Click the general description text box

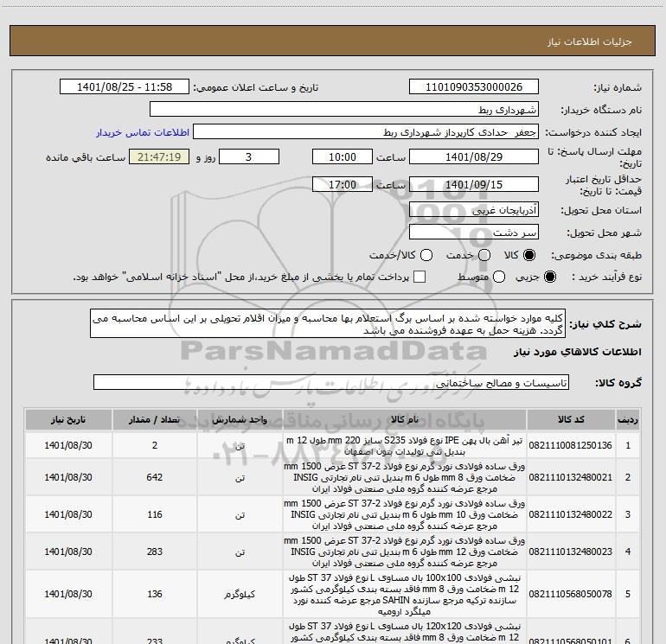tap(328, 324)
